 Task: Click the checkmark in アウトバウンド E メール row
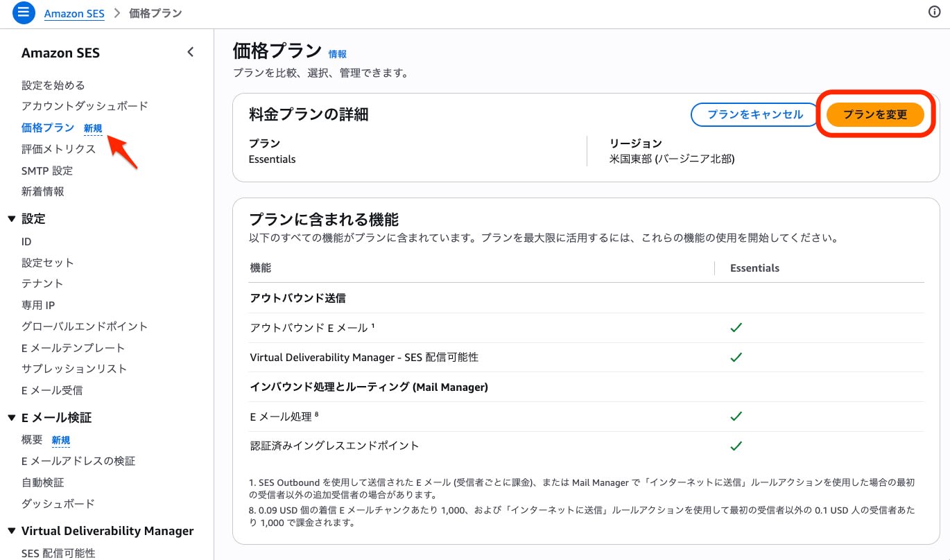(736, 327)
